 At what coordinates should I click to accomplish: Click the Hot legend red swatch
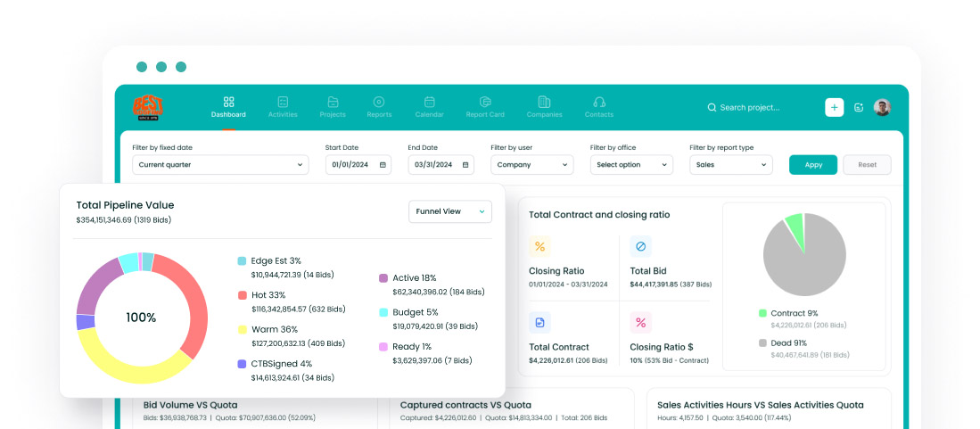(x=242, y=295)
